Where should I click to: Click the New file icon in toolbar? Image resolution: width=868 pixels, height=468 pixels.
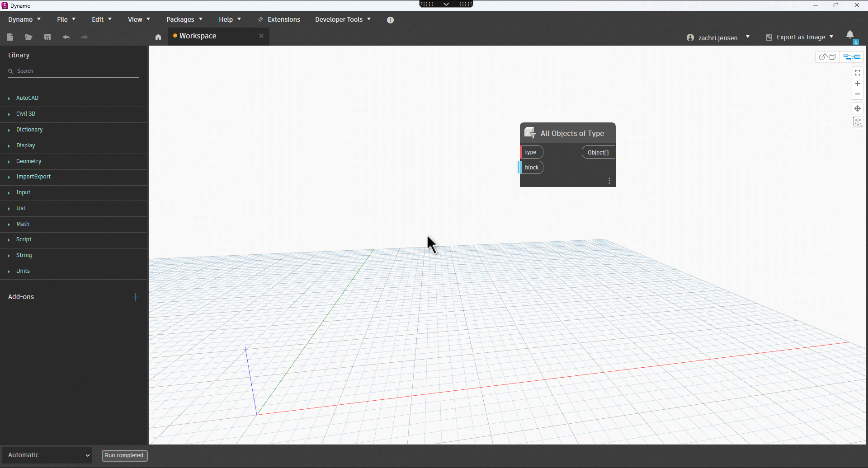10,37
